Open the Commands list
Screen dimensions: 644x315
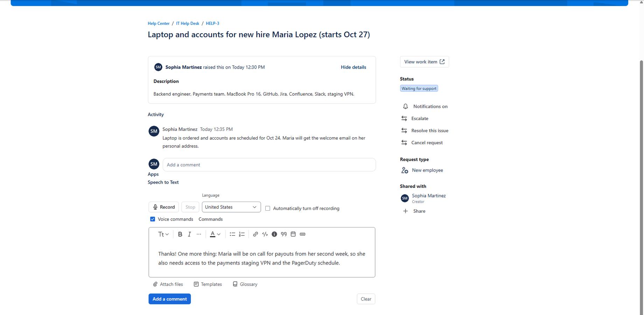211,219
